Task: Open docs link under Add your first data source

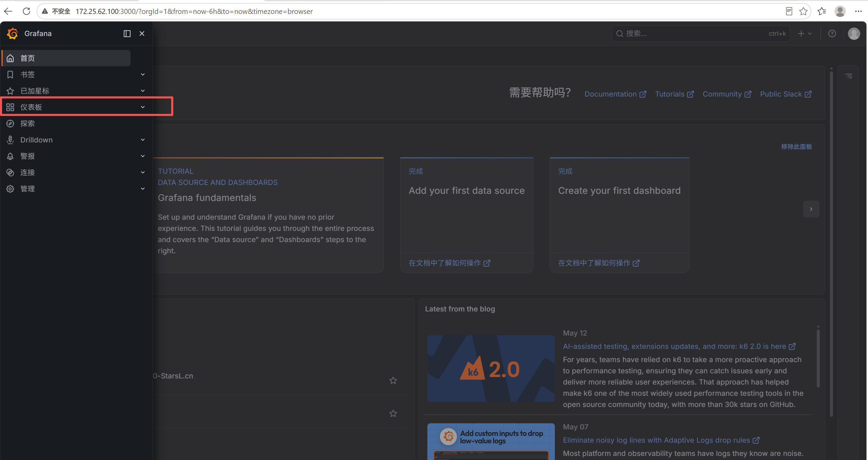Action: click(x=449, y=263)
